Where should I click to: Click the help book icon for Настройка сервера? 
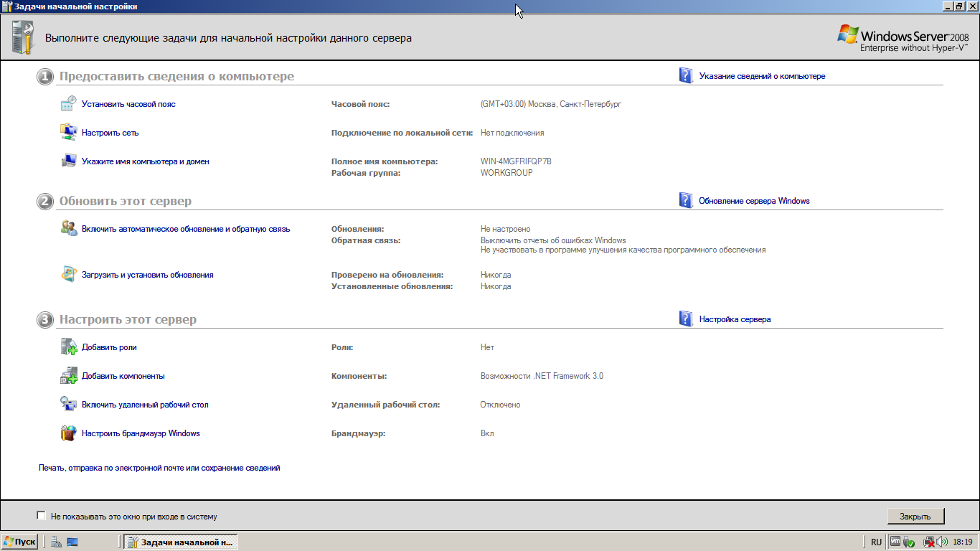tap(686, 319)
